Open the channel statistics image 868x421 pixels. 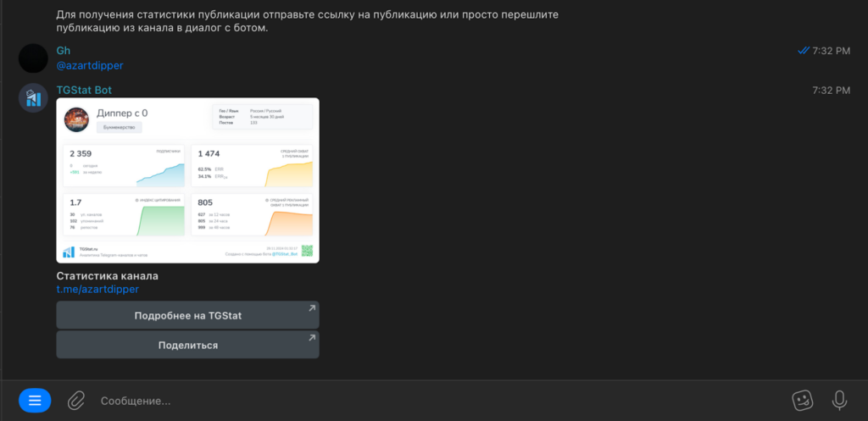coord(187,180)
